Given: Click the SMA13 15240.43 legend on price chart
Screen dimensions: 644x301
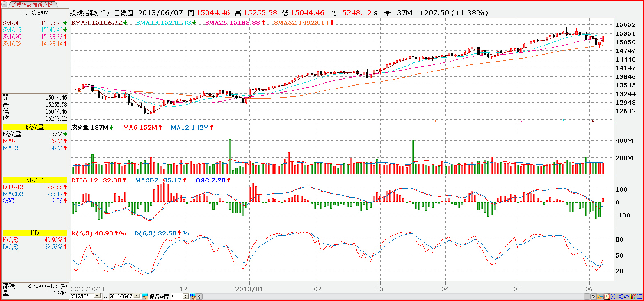Looking at the screenshot, I should pyautogui.click(x=166, y=23).
